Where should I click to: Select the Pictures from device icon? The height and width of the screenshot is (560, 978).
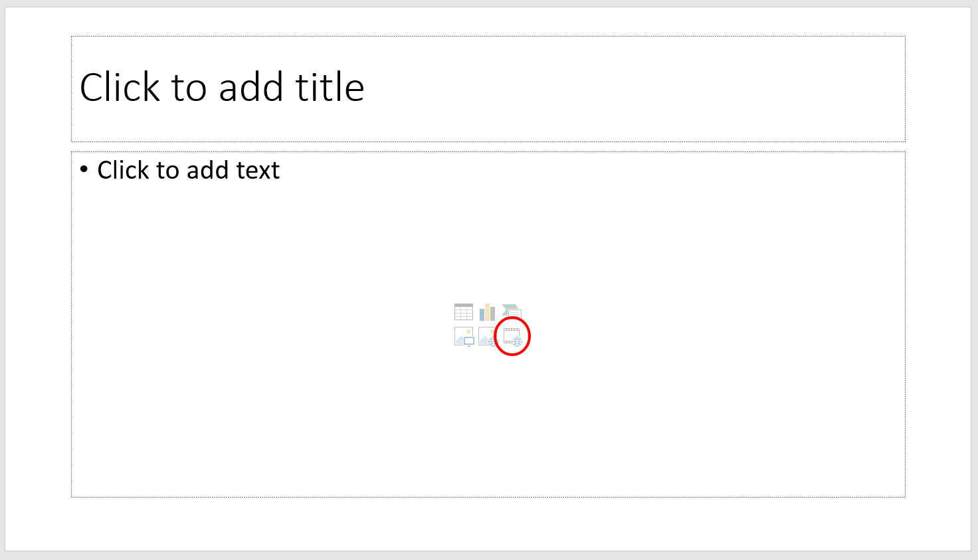(x=464, y=337)
